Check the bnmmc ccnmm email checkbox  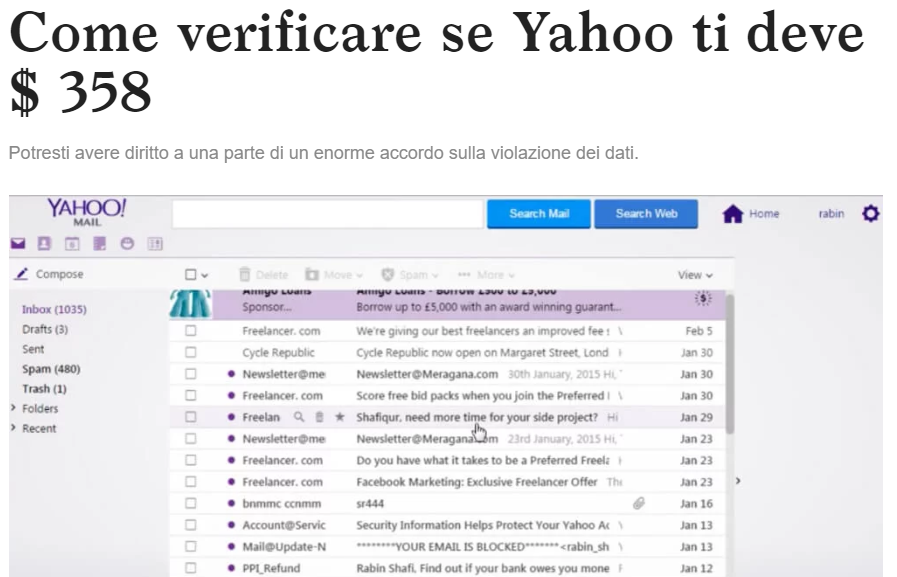(190, 503)
